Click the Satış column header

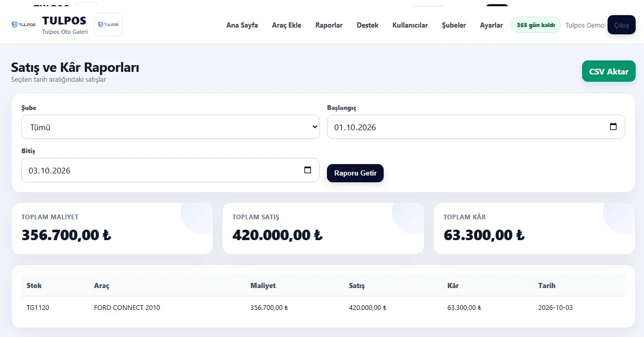point(357,285)
